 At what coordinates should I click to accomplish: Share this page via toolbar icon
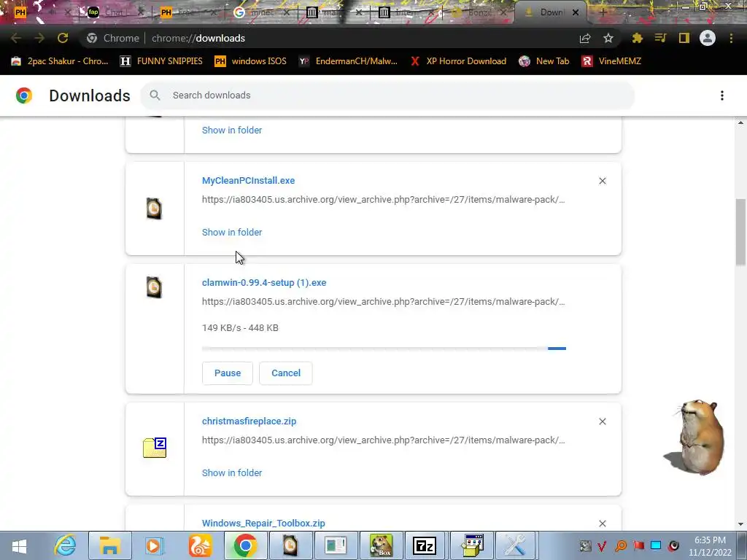[x=585, y=38]
